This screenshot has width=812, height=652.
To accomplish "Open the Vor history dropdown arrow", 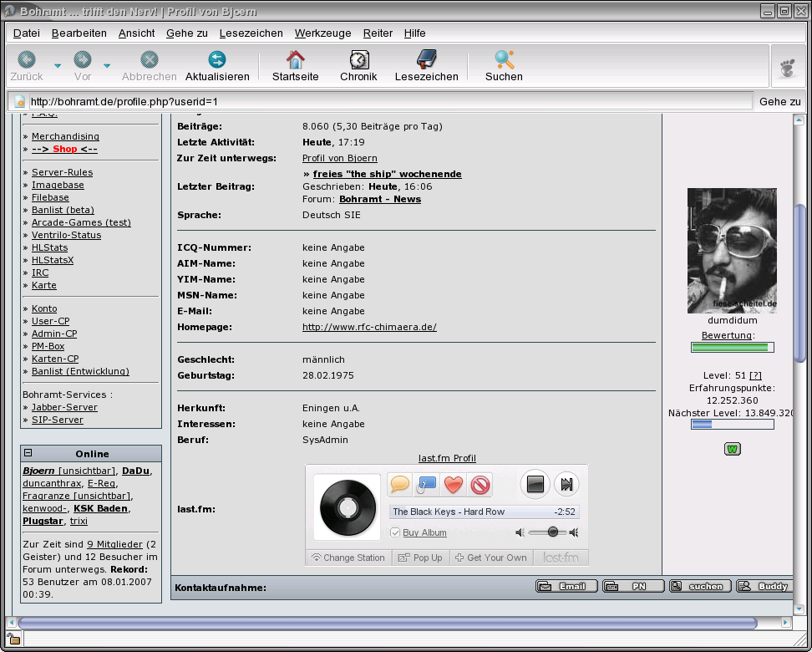I will (107, 65).
